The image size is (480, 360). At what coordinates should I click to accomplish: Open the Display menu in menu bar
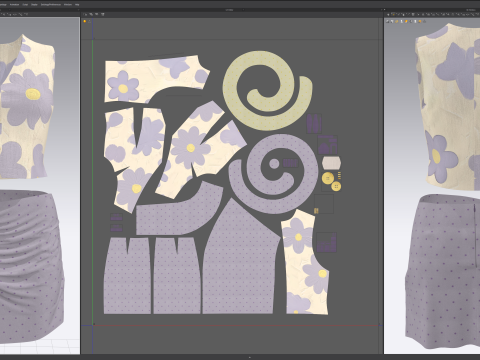point(34,4)
